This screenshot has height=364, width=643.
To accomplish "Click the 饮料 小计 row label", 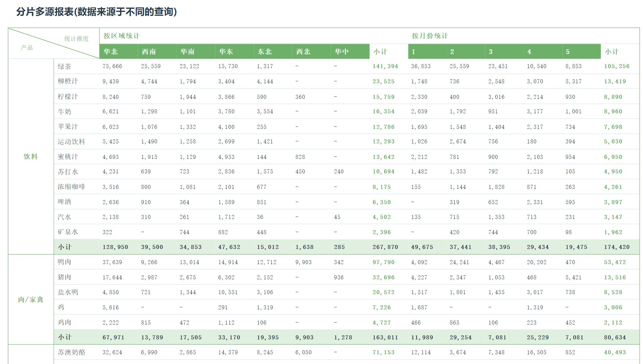I will click(64, 247).
